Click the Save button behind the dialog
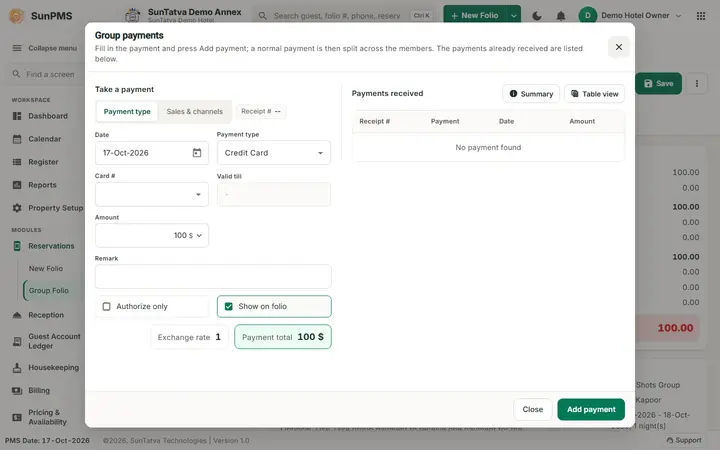720x450 pixels. point(658,83)
